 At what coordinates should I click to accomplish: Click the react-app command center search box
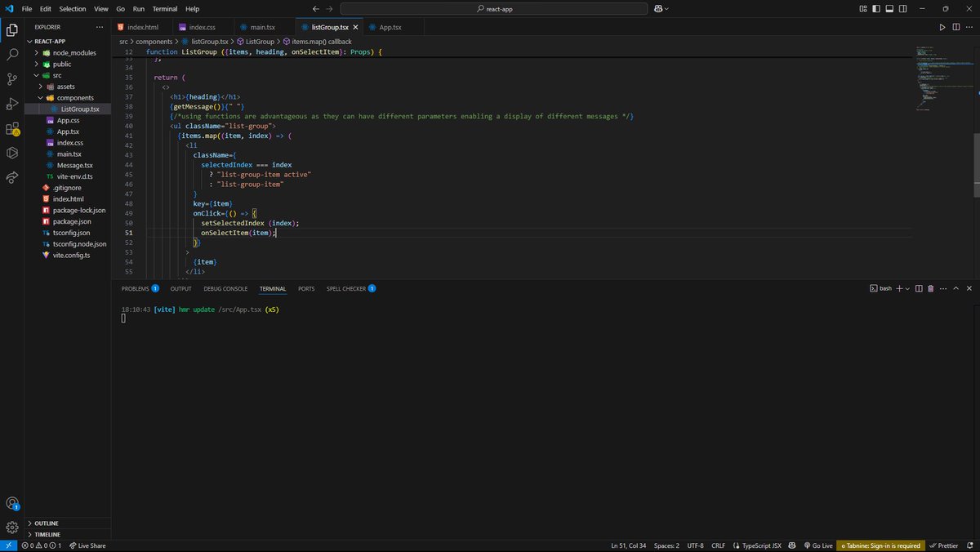492,8
